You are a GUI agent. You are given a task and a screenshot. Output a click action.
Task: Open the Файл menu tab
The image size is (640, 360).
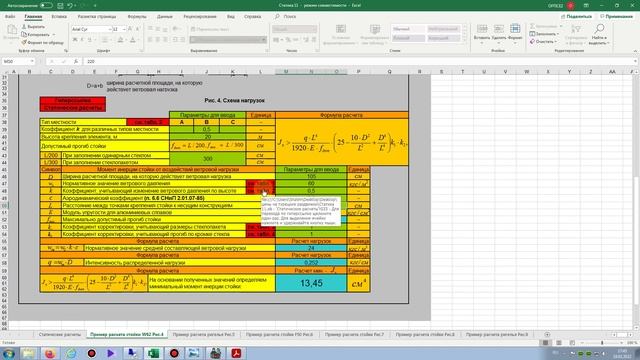[x=10, y=17]
